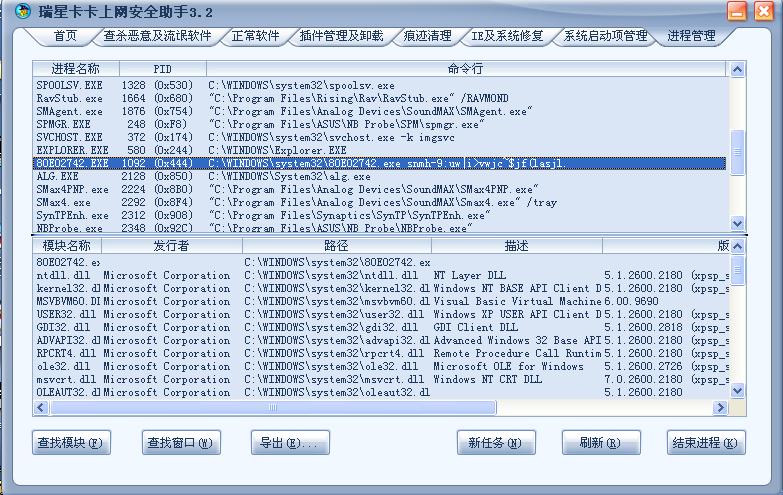The image size is (783, 495).
Task: Click the 发行者 column header
Action: click(172, 246)
